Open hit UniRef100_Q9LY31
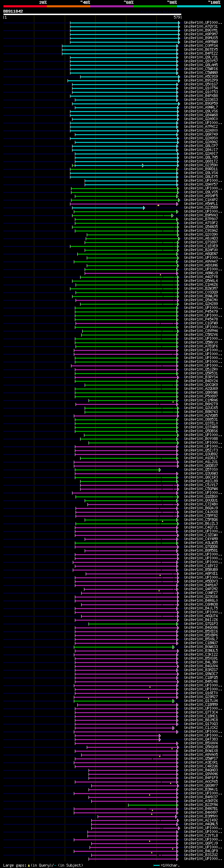The width and height of the screenshot is (224, 868). [201, 57]
